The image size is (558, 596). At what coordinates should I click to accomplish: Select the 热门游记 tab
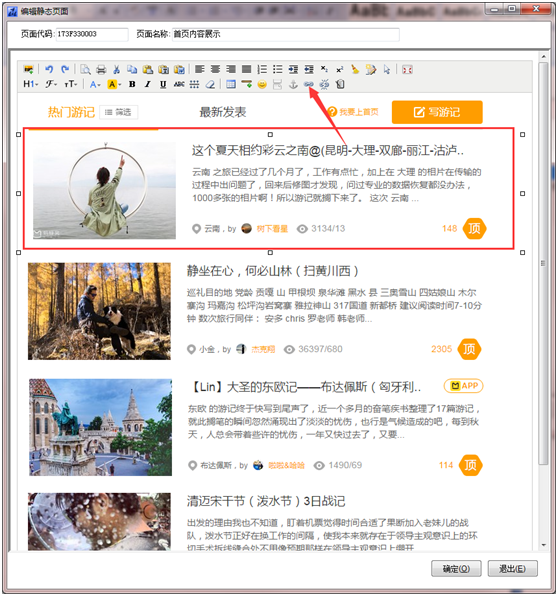71,112
